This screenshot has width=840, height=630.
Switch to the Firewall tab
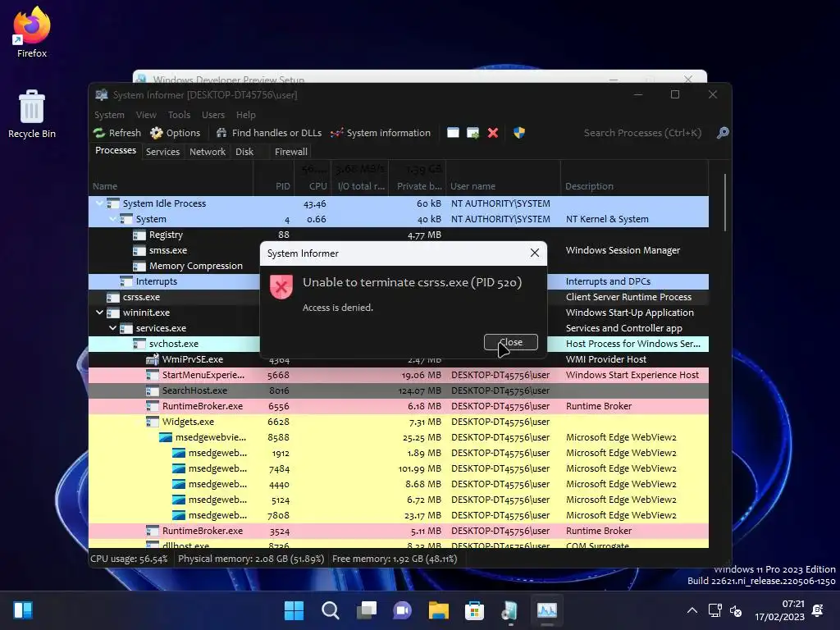click(x=291, y=152)
